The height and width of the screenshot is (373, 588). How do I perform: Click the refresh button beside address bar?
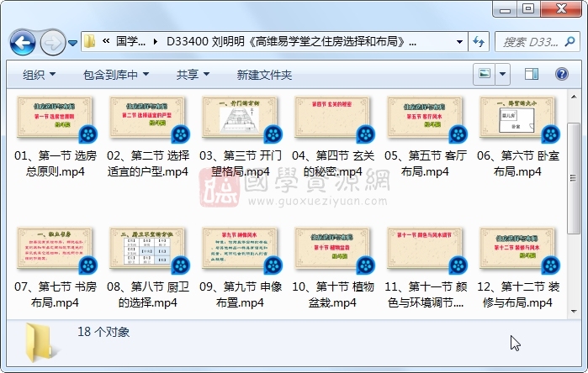(479, 41)
